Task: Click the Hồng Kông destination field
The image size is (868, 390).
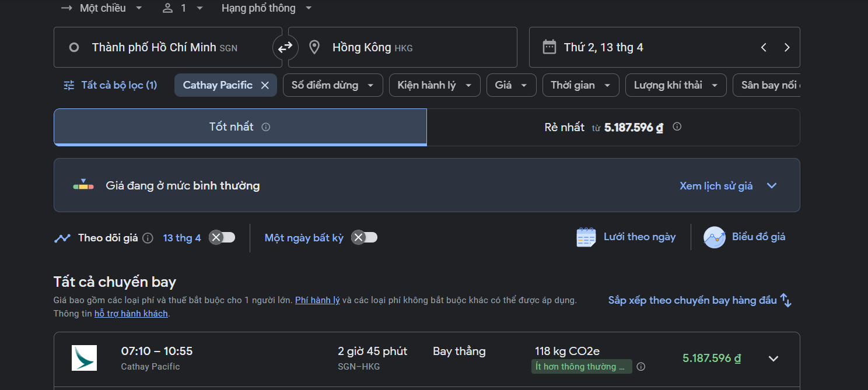Action: (402, 47)
